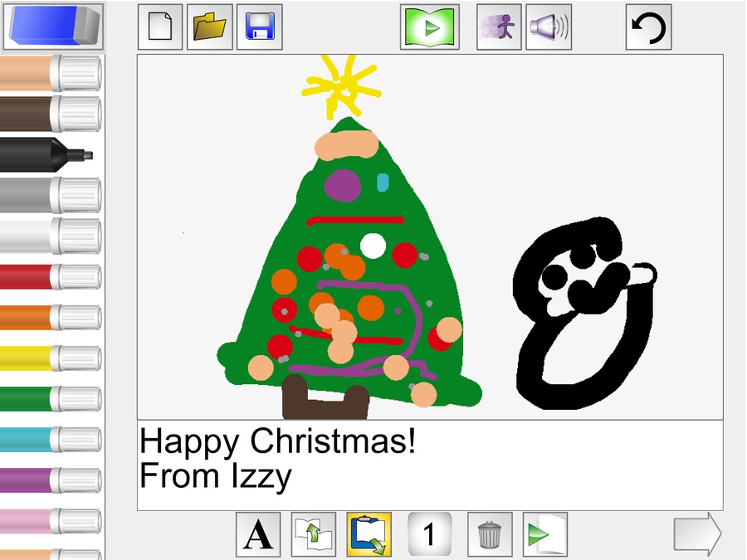Open the animation running figure tool
The width and height of the screenshot is (747, 560).
click(x=499, y=27)
